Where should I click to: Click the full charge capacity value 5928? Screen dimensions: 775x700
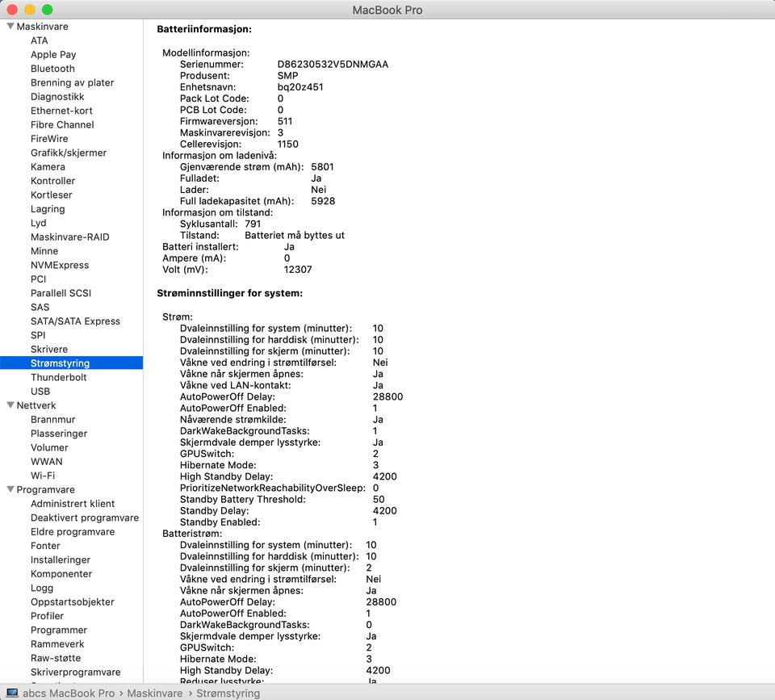pyautogui.click(x=323, y=201)
